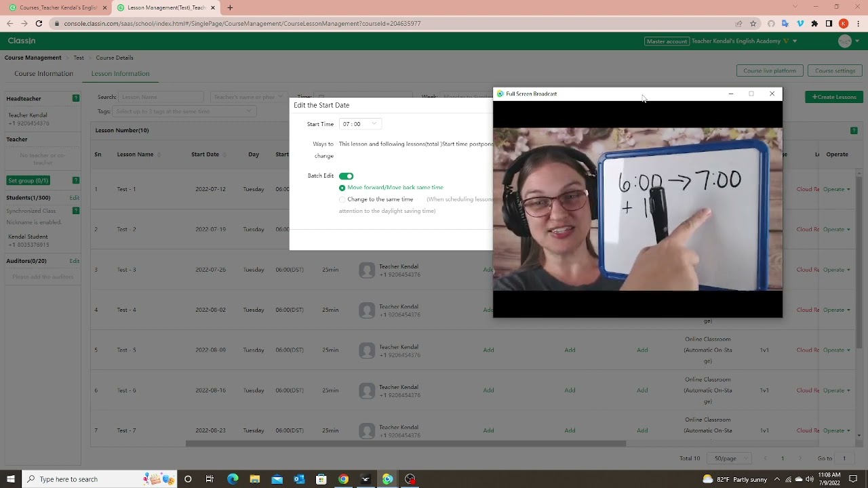Go to the Test breadcrumb
The image size is (868, 488).
(79, 58)
